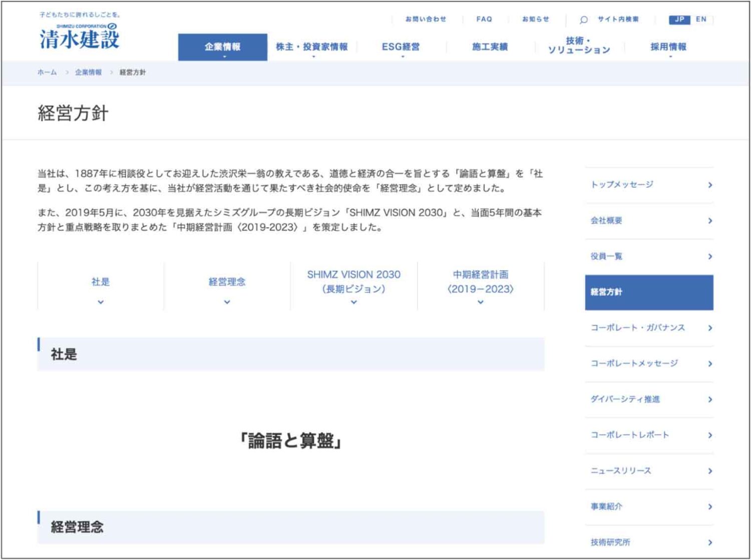Click arrow icon beside コーポレートレポート

click(x=710, y=435)
